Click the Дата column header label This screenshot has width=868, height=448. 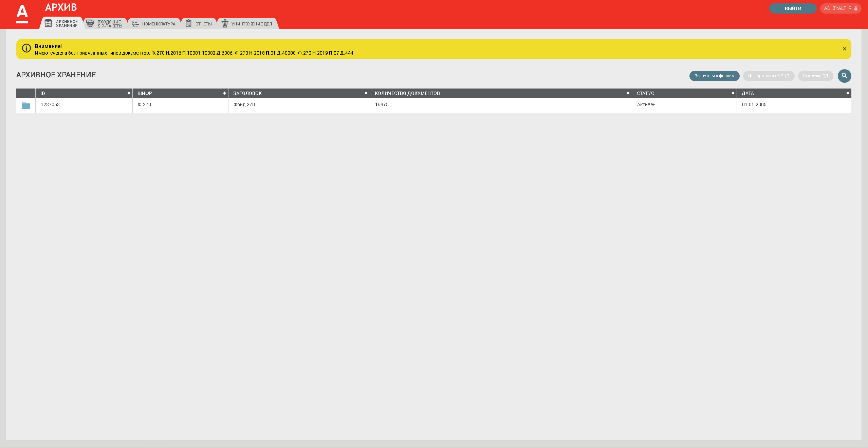pyautogui.click(x=747, y=93)
